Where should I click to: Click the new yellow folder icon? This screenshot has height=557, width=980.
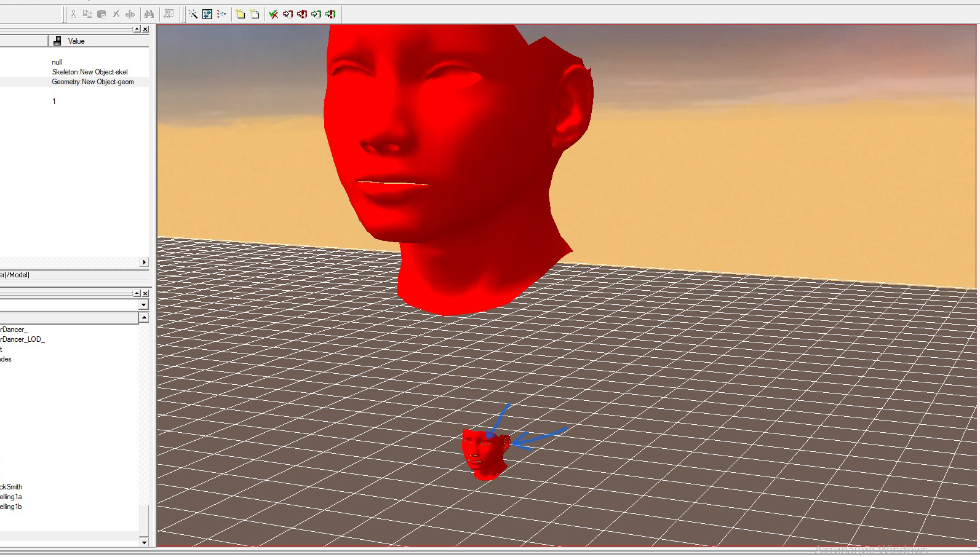tap(241, 14)
